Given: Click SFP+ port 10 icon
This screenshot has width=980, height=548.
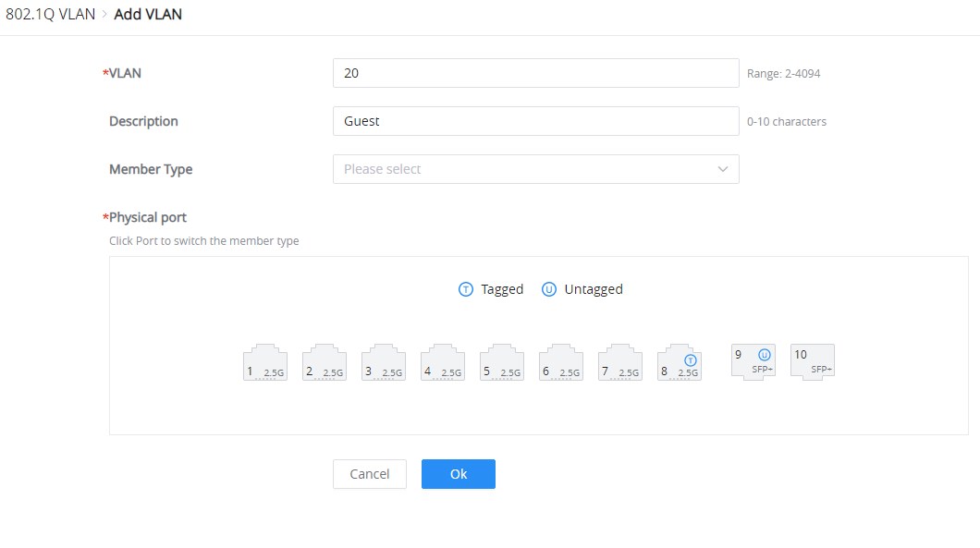Looking at the screenshot, I should click(x=813, y=362).
